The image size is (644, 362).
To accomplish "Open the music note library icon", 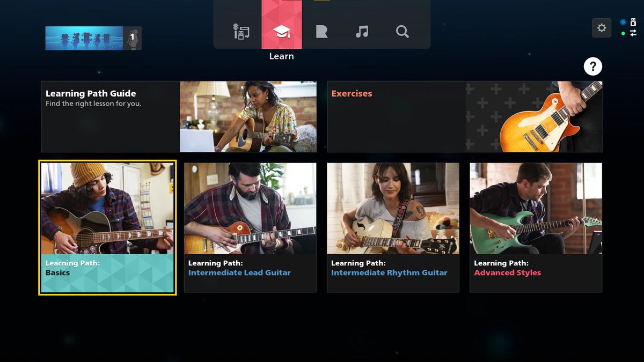I will (362, 32).
